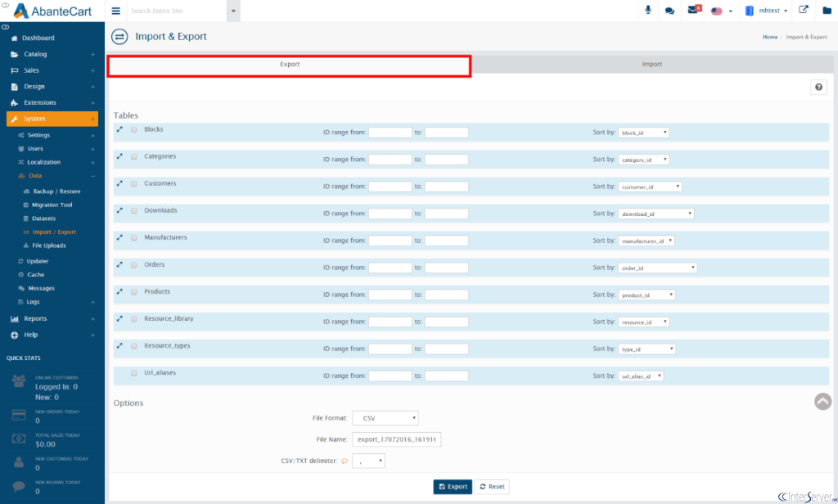Check the Url_aliases table checkbox

point(134,373)
